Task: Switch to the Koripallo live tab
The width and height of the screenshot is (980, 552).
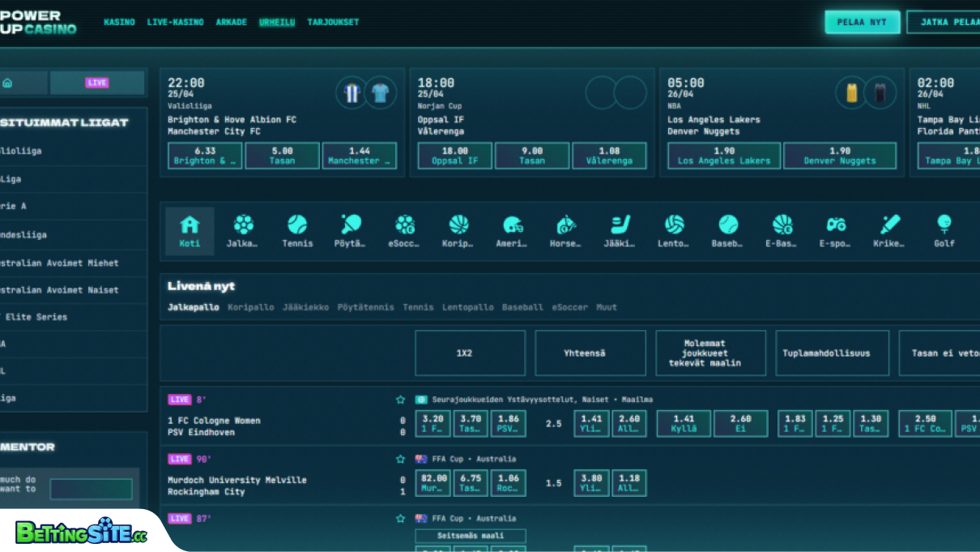Action: [251, 307]
